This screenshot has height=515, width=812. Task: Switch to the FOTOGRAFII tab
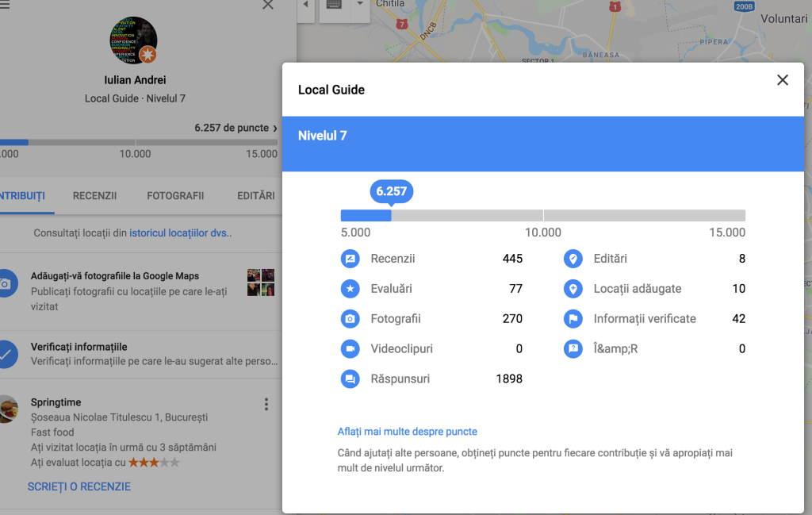[x=175, y=196]
